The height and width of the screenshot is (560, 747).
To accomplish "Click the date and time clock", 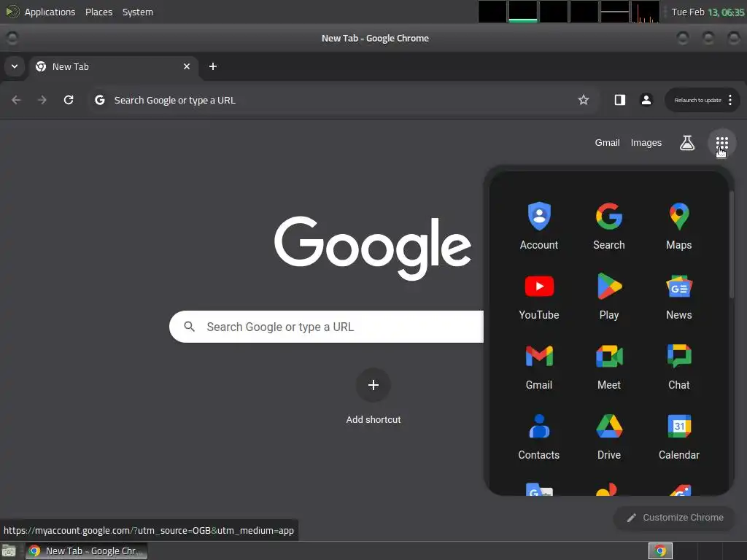I will 708,12.
